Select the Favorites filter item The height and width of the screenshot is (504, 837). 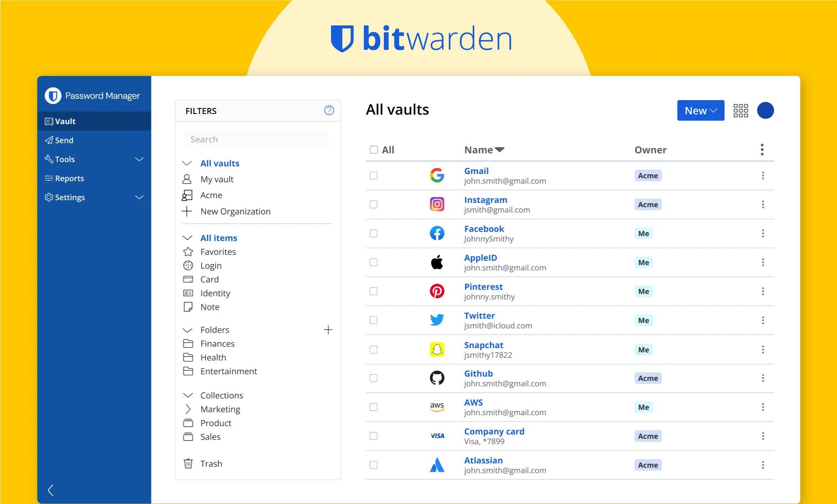[218, 252]
